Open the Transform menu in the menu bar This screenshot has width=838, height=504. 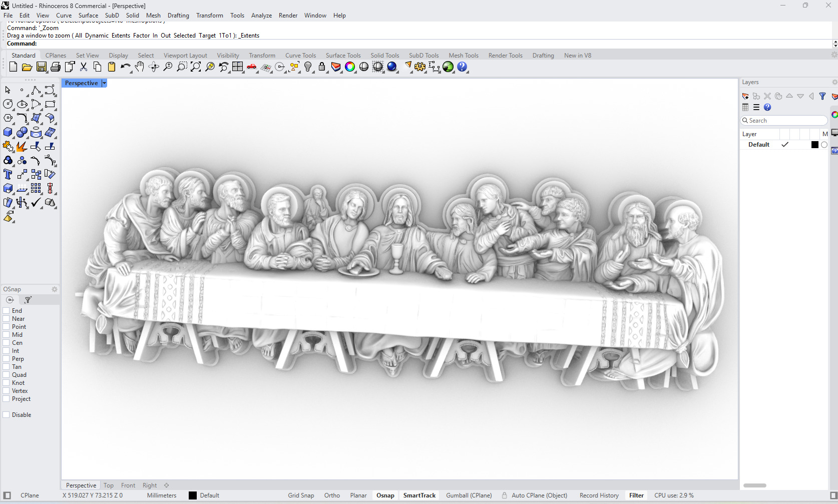point(210,16)
